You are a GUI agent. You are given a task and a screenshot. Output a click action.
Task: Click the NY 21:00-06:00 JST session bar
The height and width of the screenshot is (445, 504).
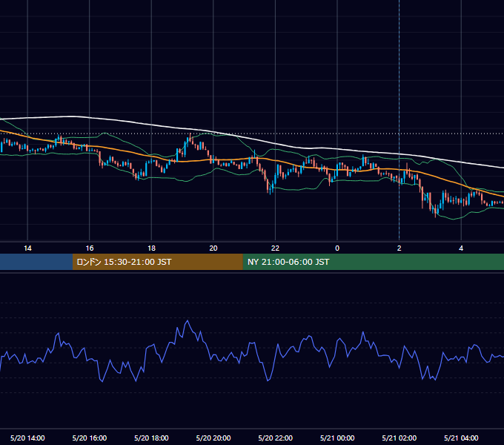tap(373, 262)
